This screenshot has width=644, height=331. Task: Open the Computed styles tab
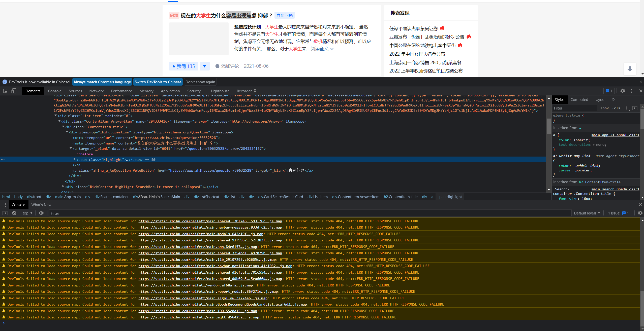[x=579, y=99]
